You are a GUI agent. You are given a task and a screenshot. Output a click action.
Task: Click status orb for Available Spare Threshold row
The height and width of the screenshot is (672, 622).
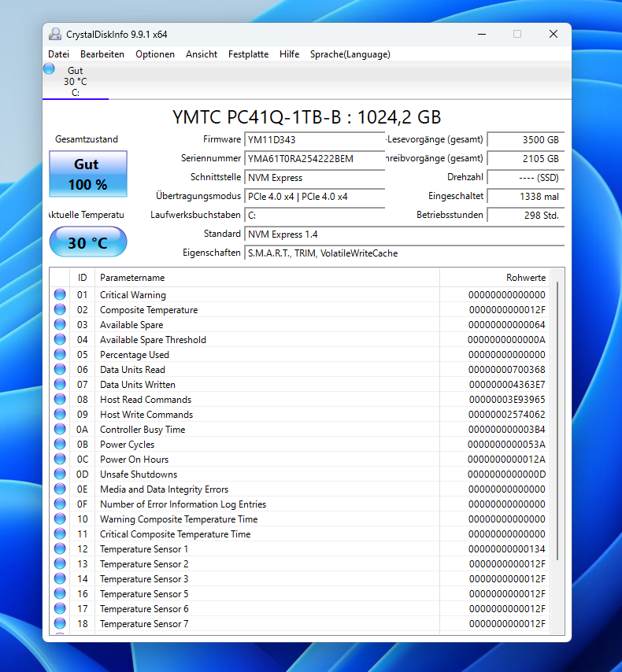[x=60, y=339]
